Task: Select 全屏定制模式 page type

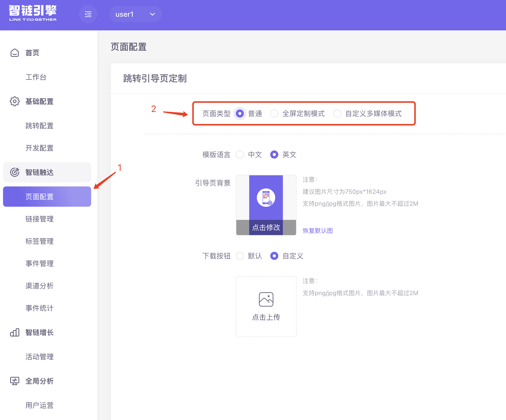Action: (x=274, y=114)
